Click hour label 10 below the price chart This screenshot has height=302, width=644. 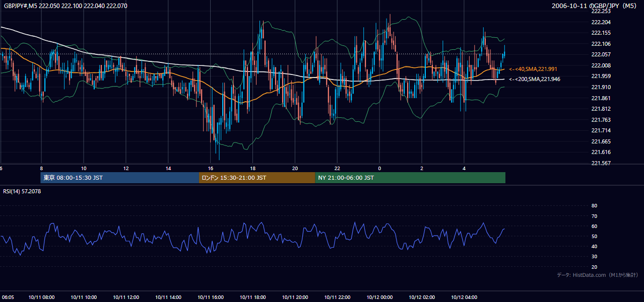[84, 168]
